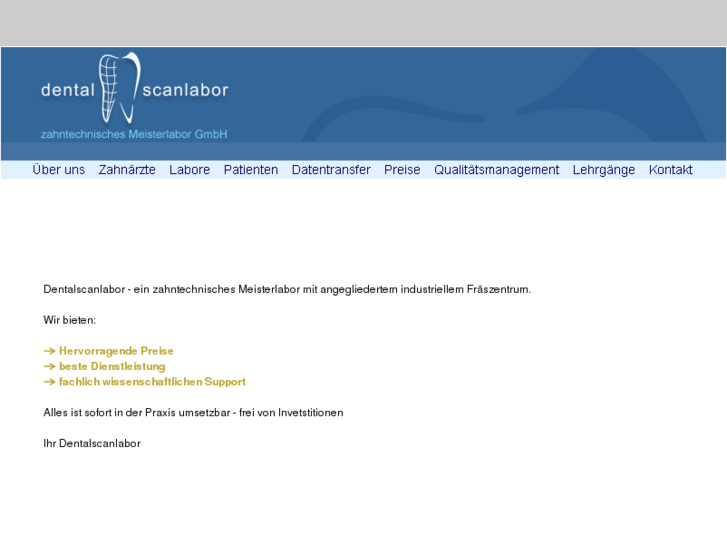Click the arrow before Hervorragende Preise
This screenshot has width=727, height=545.
click(49, 351)
